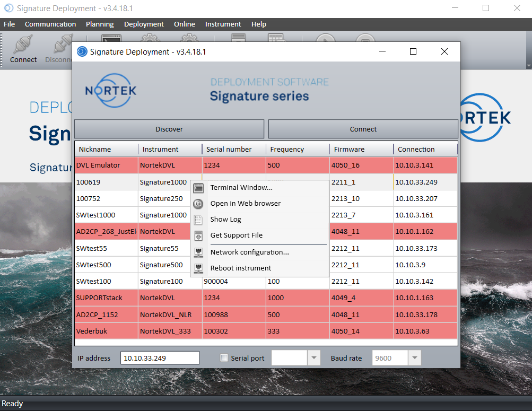Screen dimensions: 532x411
Task: Click the app icon in main window title bar
Action: pos(8,8)
